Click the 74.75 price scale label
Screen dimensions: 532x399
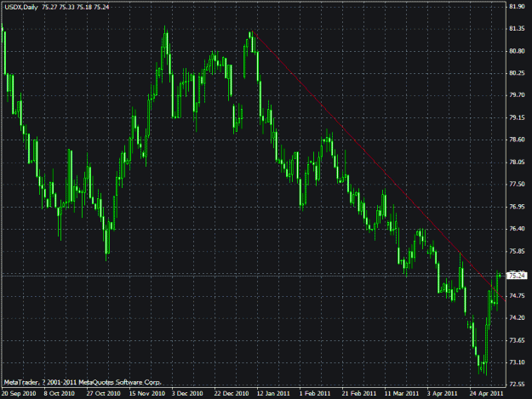[517, 296]
